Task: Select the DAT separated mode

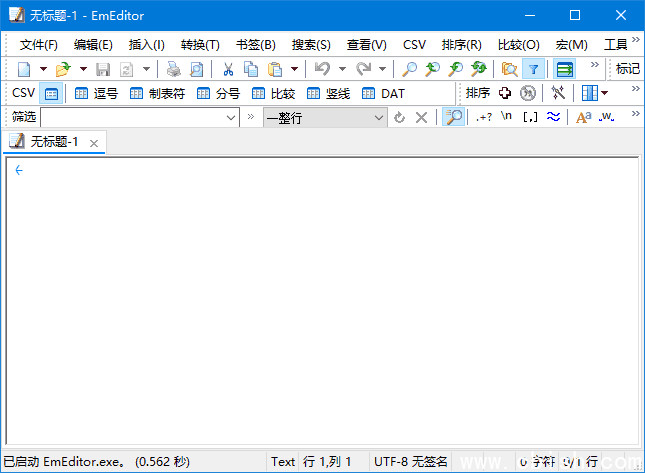Action: click(383, 94)
